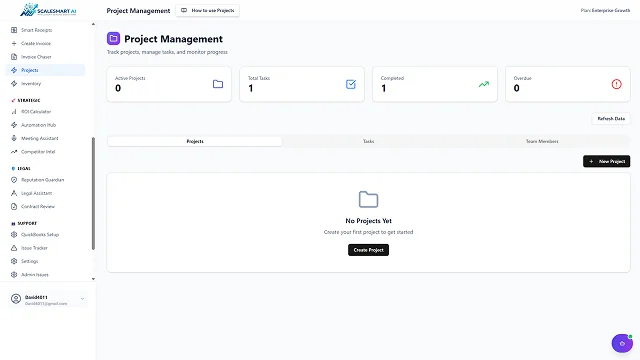640x360 pixels.
Task: Click the Meeting Assistant microphone icon
Action: pos(14,138)
